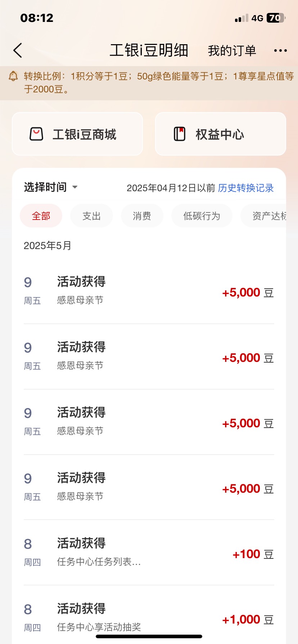The image size is (298, 644).
Task: Select the 全部 filter tab
Action: tap(41, 216)
